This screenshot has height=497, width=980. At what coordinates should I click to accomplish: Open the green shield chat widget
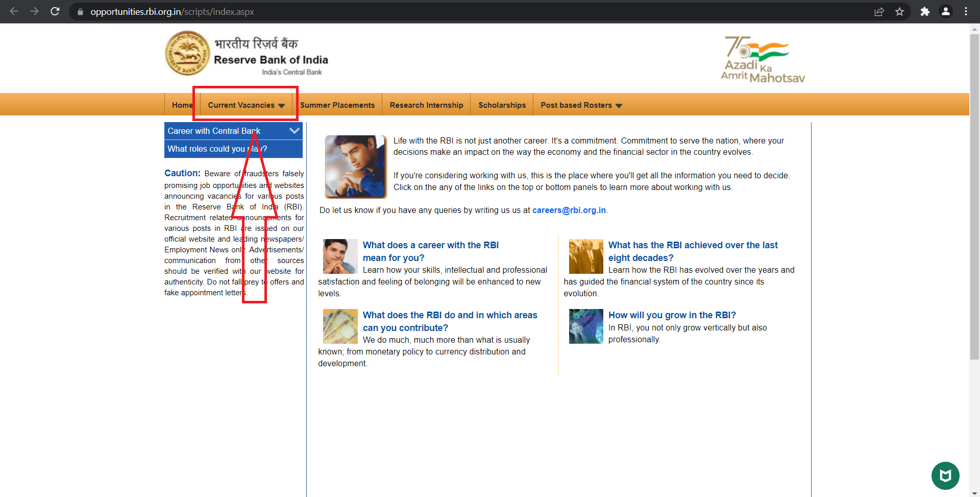tap(945, 476)
